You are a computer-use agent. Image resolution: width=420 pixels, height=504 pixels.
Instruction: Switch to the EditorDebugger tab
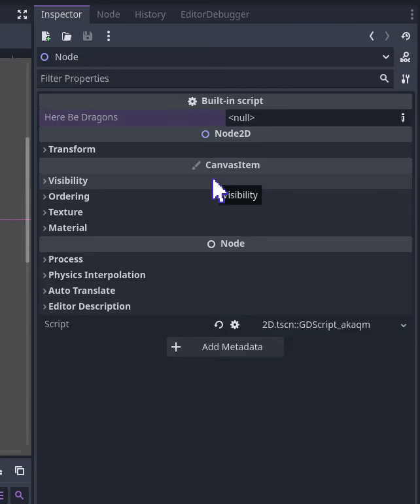215,14
